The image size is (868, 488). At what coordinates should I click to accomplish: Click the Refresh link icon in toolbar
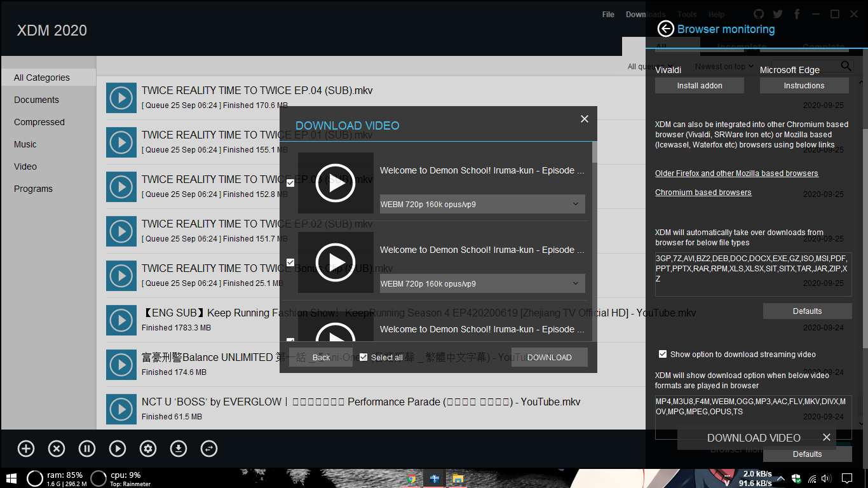tap(209, 449)
